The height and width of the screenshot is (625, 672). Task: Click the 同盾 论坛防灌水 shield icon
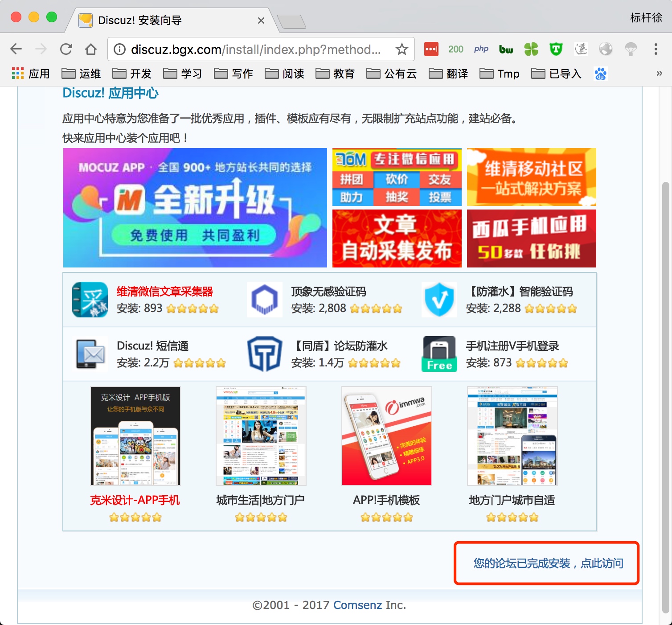pyautogui.click(x=265, y=354)
